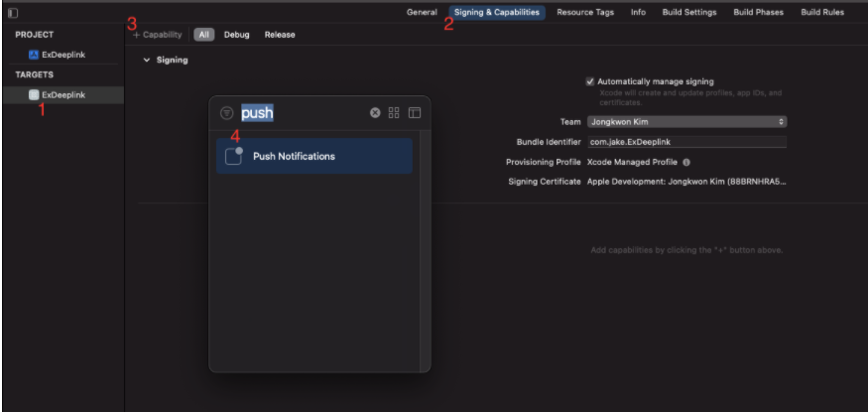Click the Apple Development signing certificate text
Screen dimensions: 868x412
[686, 182]
